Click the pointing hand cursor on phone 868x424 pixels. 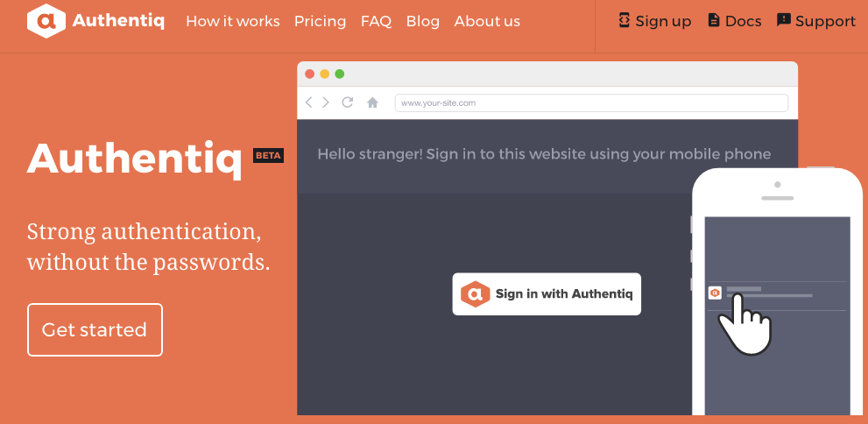745,325
